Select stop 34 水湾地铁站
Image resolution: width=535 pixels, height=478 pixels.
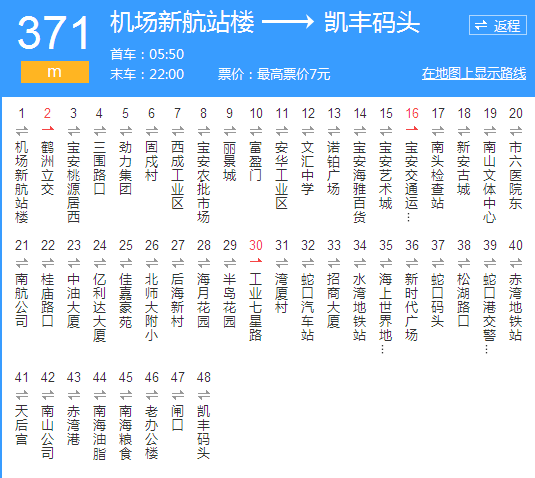360,307
